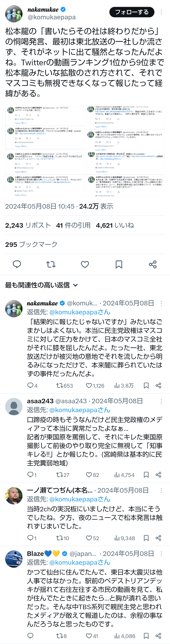Viewport: 170px width, 644px height.
Task: Click the フォローする follow button
Action: click(x=131, y=12)
